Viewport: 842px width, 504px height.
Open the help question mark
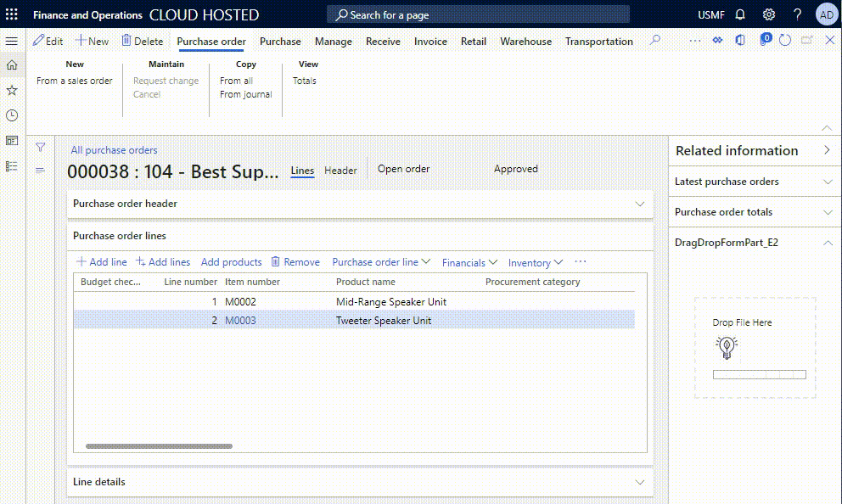797,14
